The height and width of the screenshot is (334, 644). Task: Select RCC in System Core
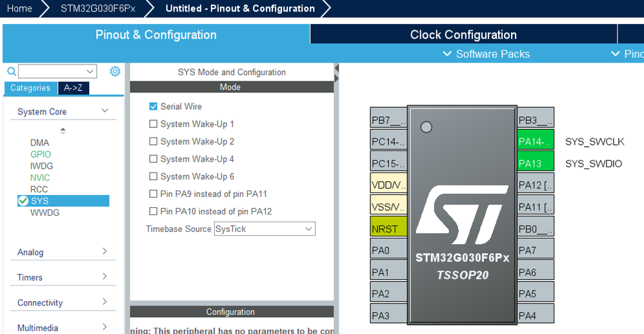click(x=39, y=189)
